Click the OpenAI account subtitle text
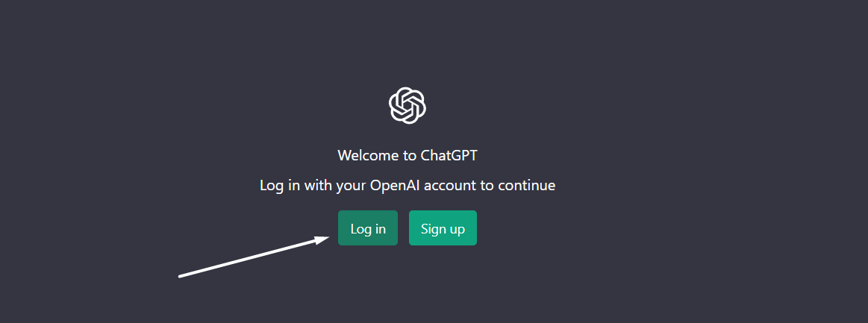Image resolution: width=868 pixels, height=323 pixels. coord(408,185)
